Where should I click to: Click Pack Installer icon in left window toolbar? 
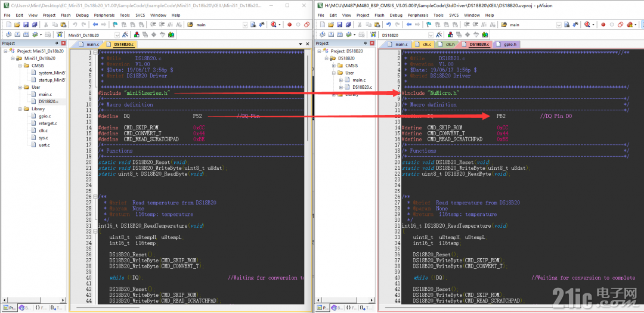pyautogui.click(x=171, y=35)
